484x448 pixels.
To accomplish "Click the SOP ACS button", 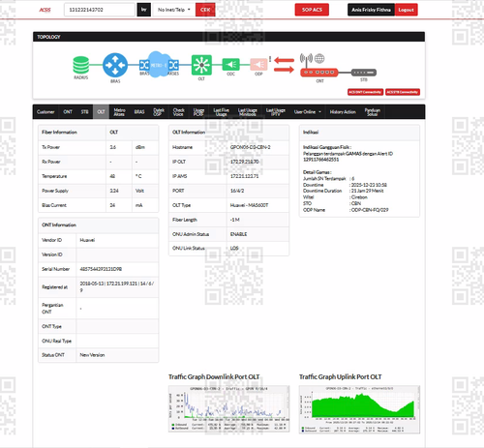I will pyautogui.click(x=312, y=10).
